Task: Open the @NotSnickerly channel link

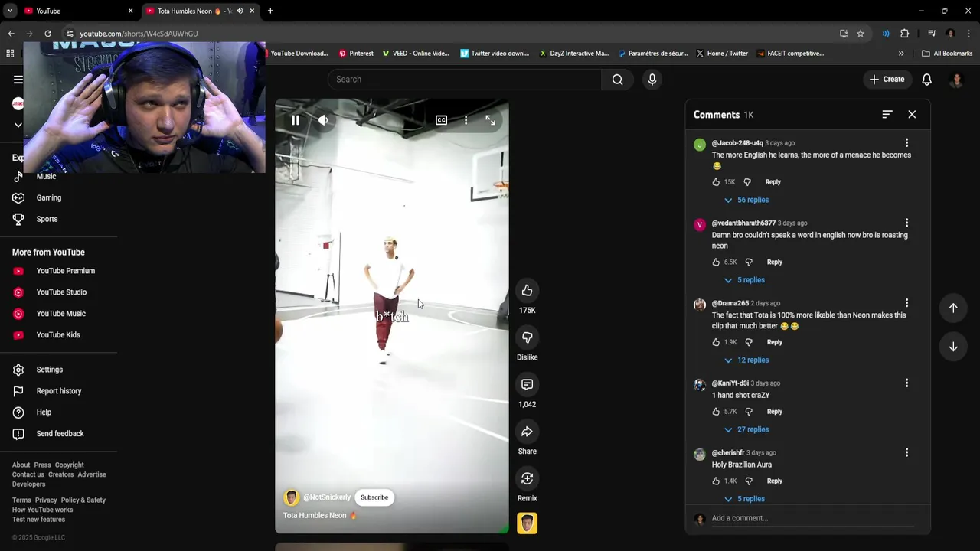Action: (x=327, y=497)
